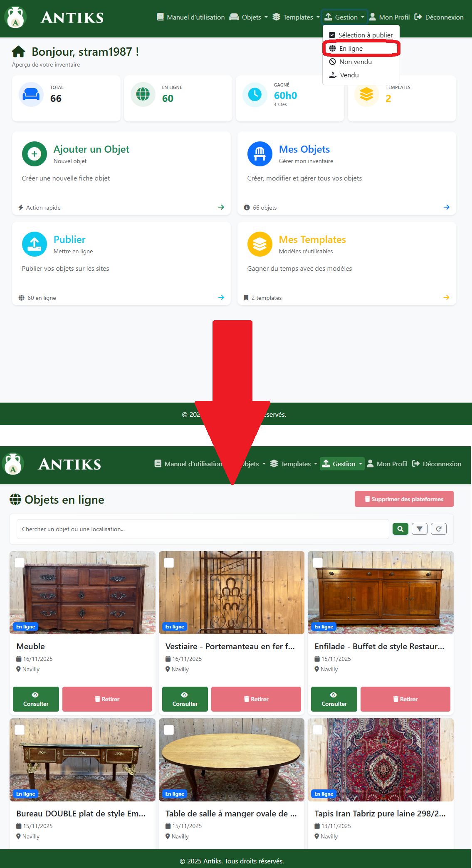Image resolution: width=472 pixels, height=868 pixels.
Task: Click the green arrow in Ajouter un Objet card
Action: (x=221, y=207)
